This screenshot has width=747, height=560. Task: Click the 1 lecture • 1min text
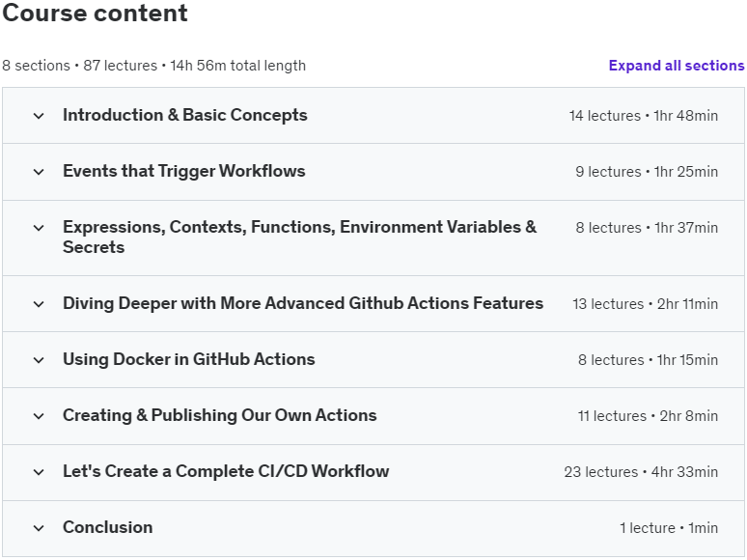669,528
